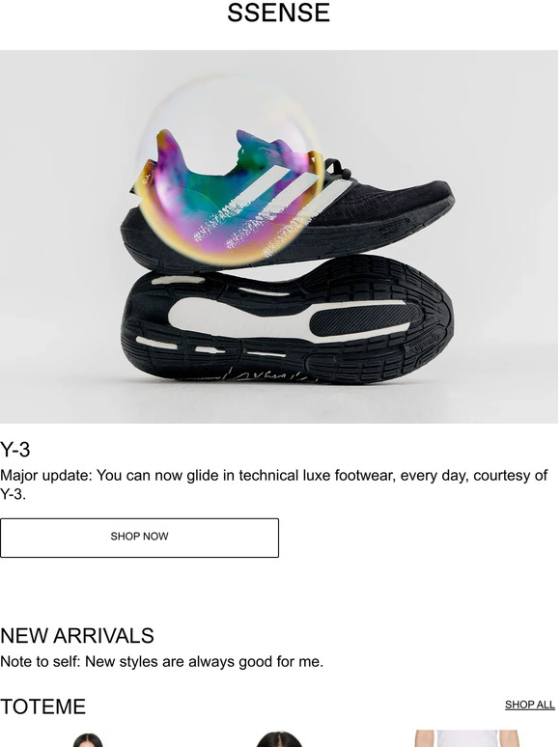The width and height of the screenshot is (560, 747).
Task: Click the SHOP NOW button
Action: 139,538
